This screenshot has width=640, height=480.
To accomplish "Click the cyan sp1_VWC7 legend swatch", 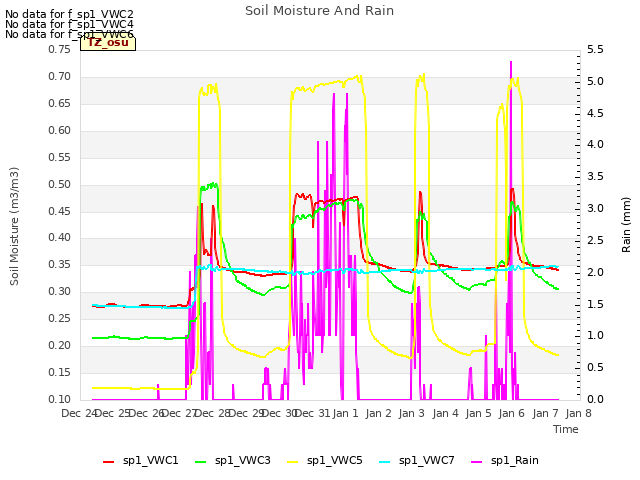I will [x=384, y=462].
